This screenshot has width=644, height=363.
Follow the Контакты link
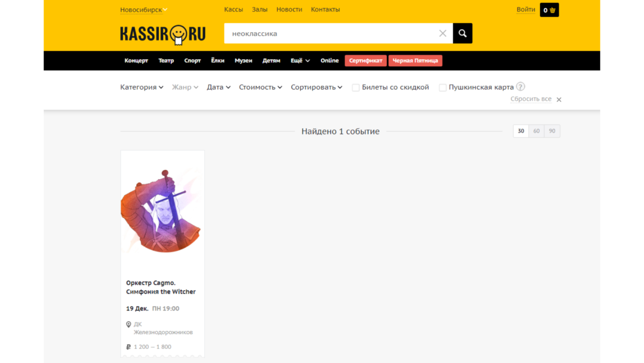point(325,9)
